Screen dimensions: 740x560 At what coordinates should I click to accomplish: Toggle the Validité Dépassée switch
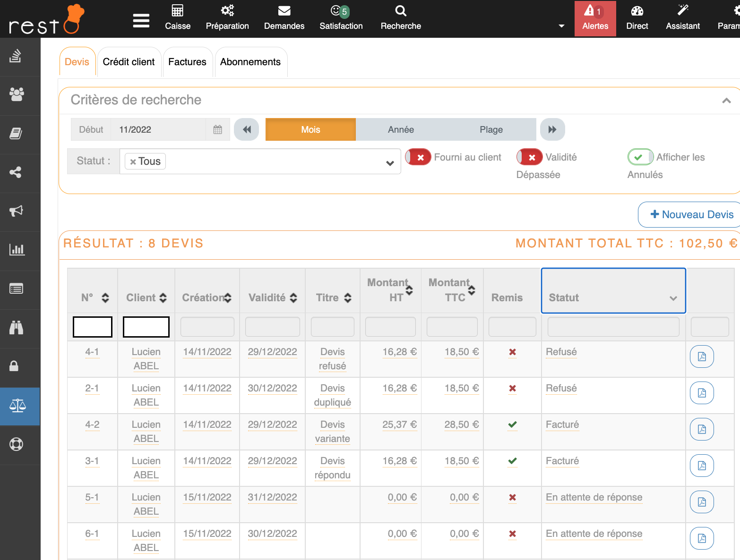pyautogui.click(x=529, y=157)
